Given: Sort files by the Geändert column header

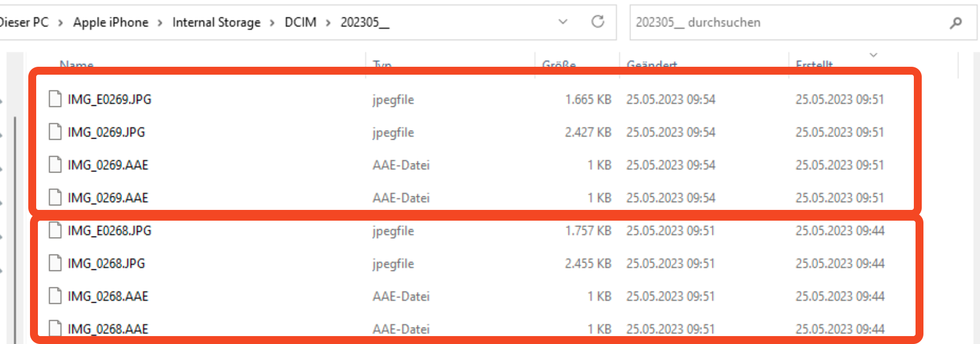Looking at the screenshot, I should pos(652,64).
